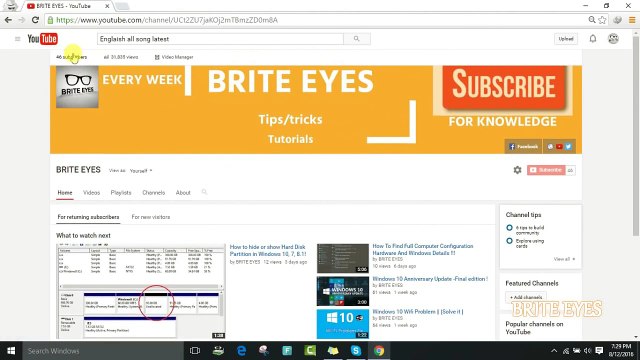640x360 pixels.
Task: Select 'For returning subscribers' tab
Action: pos(88,217)
